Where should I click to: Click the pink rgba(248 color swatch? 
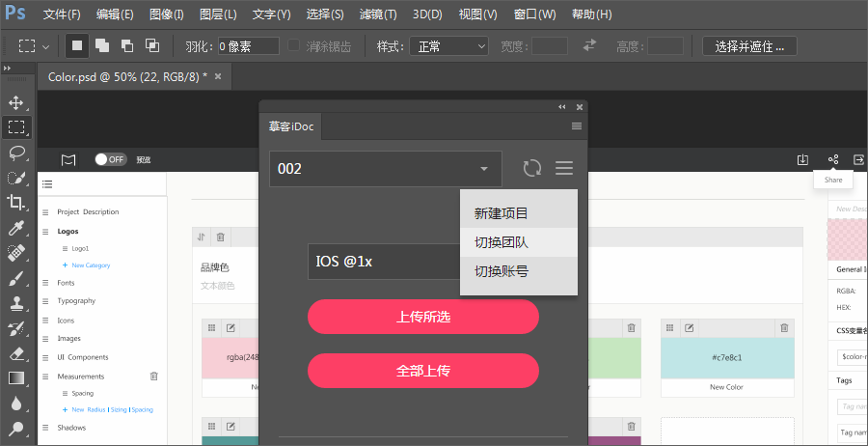point(231,358)
